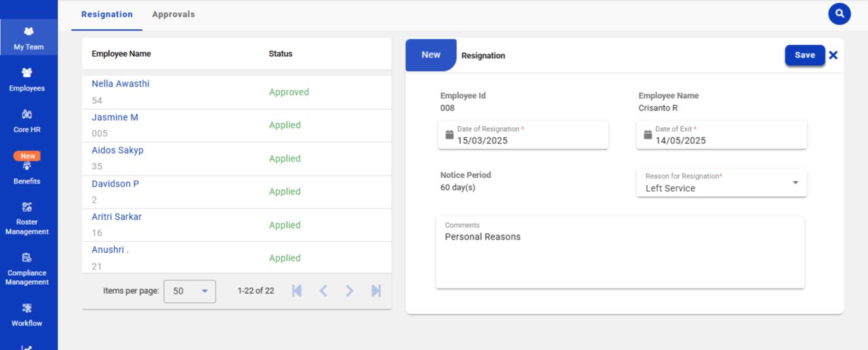Viewport: 868px width, 350px height.
Task: Select Jasmine M in employee list
Action: (x=115, y=118)
